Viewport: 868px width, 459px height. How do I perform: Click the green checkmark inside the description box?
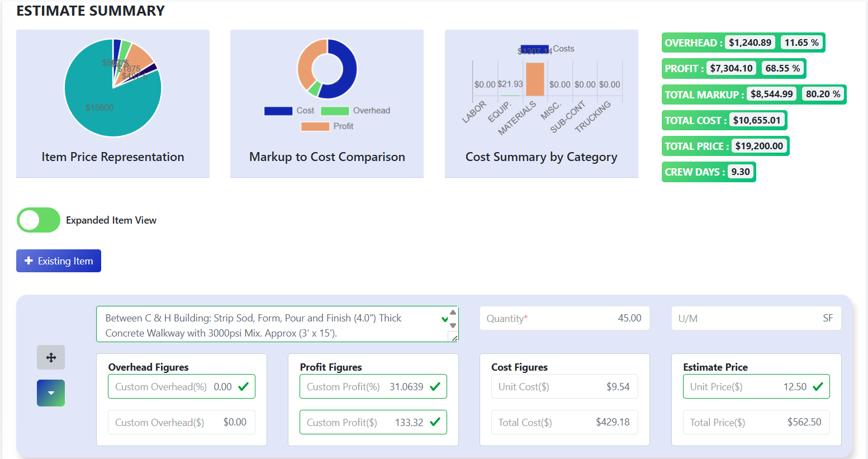444,318
